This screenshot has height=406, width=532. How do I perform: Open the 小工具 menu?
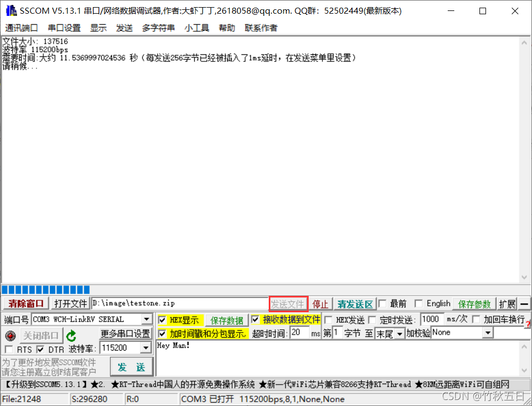(197, 28)
